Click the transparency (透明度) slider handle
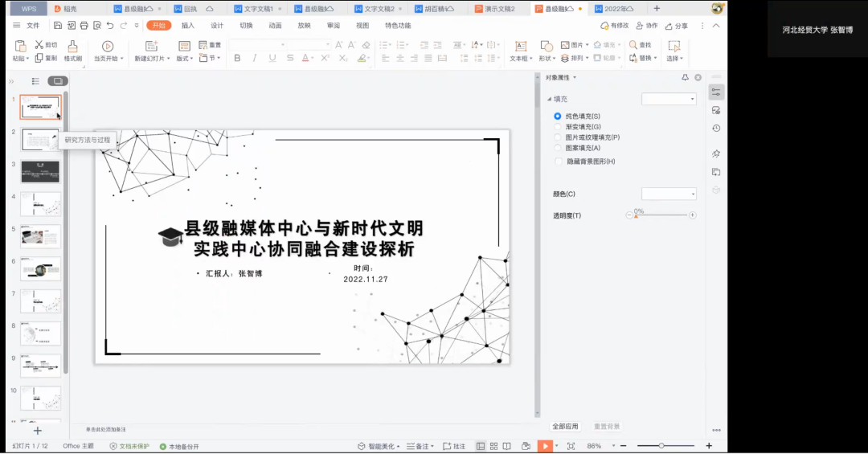The image size is (868, 454). [x=636, y=216]
